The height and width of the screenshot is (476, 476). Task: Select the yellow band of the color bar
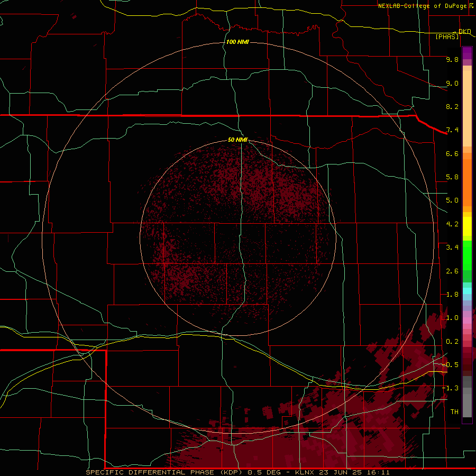click(467, 226)
